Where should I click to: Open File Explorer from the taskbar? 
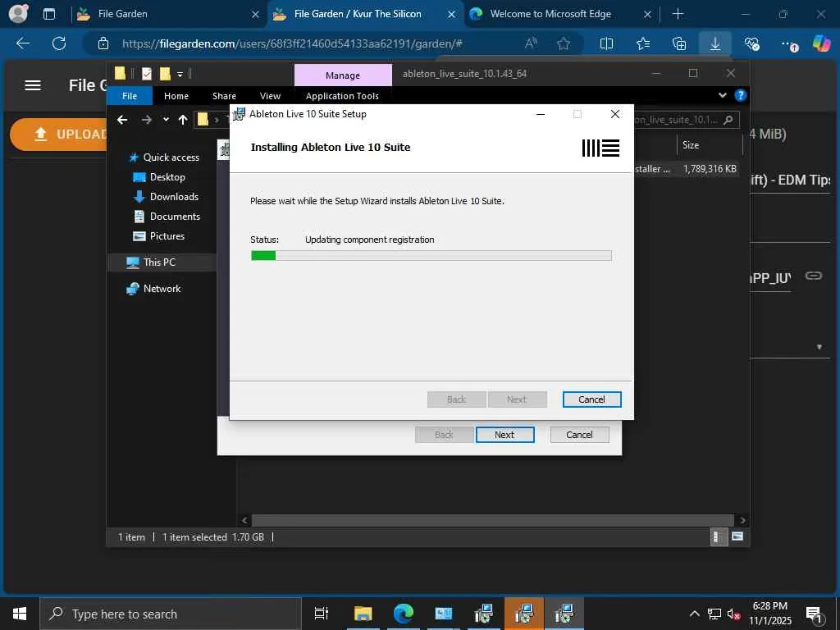pos(363,614)
